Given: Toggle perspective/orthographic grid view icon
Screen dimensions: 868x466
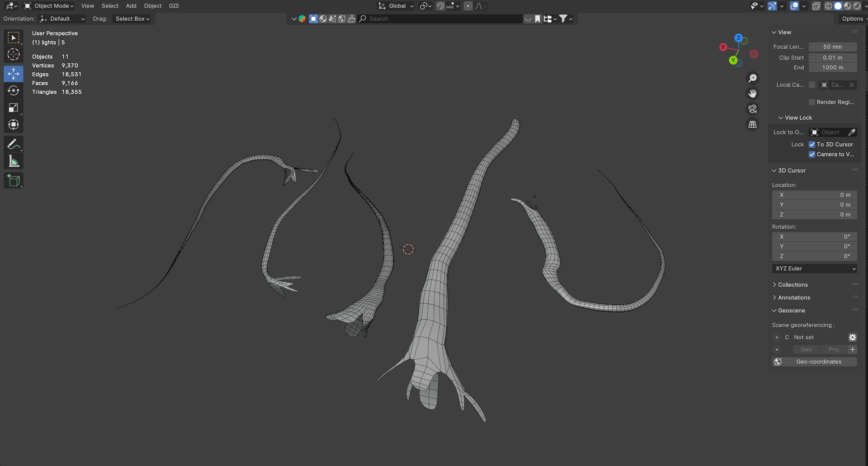Looking at the screenshot, I should pos(753,124).
